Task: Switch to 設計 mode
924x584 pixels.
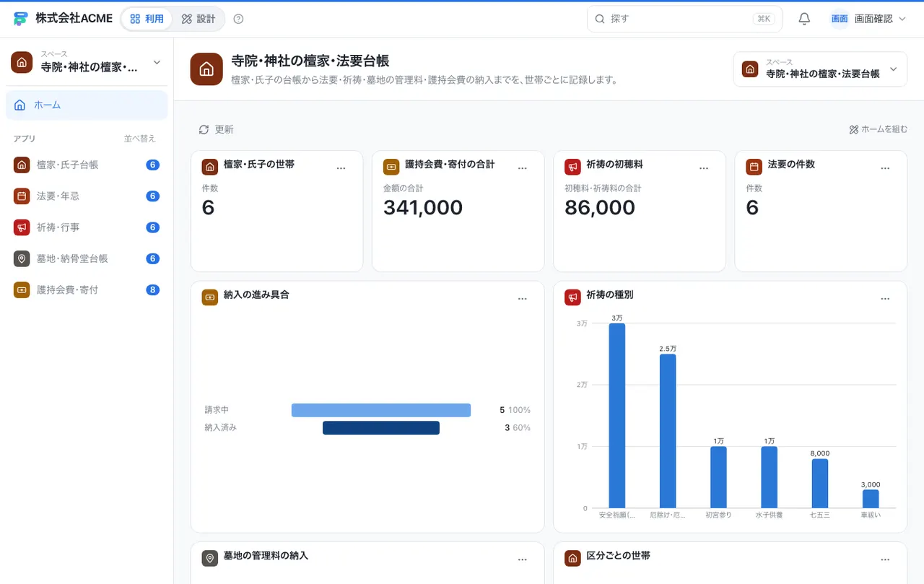Action: (x=199, y=19)
